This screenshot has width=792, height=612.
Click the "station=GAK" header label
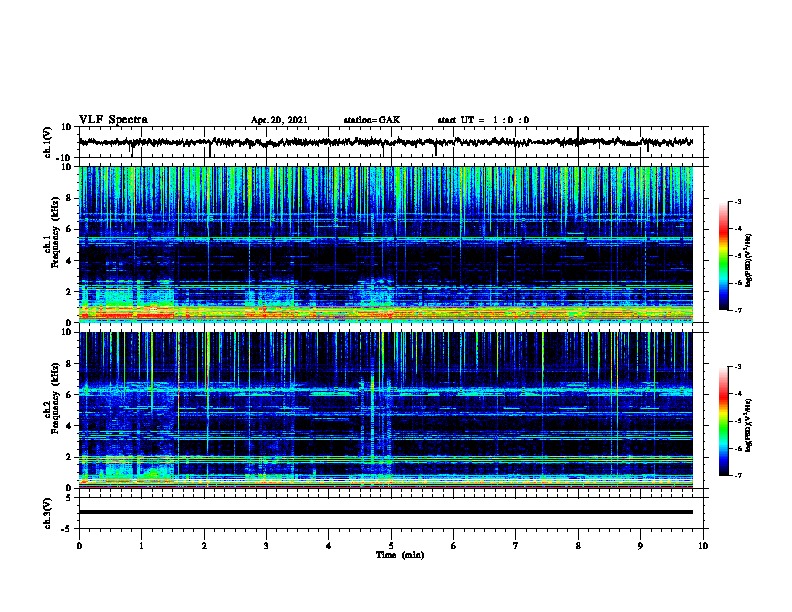372,120
